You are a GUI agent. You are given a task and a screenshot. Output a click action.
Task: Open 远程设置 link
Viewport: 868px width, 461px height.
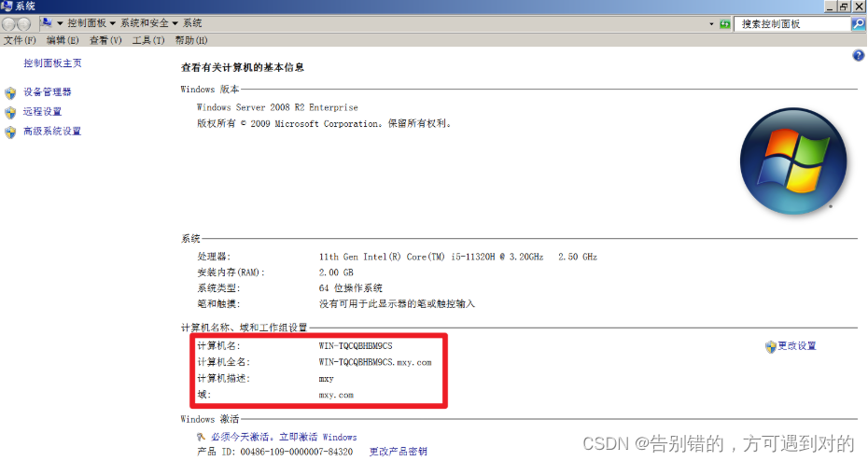click(42, 112)
